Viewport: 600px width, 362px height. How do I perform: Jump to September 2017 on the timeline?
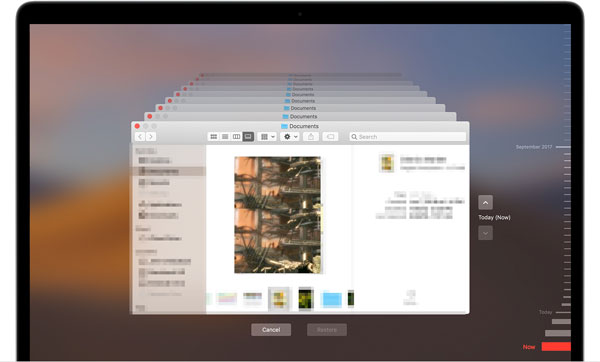(534, 147)
